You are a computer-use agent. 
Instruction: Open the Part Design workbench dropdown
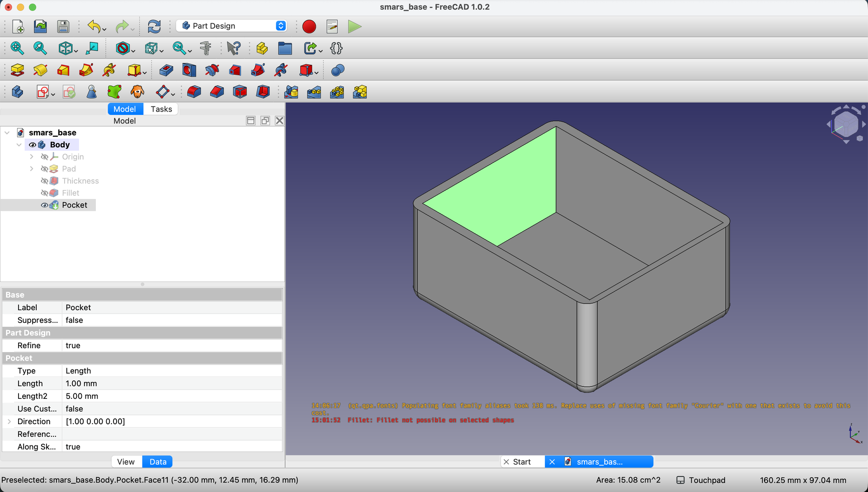pyautogui.click(x=231, y=26)
